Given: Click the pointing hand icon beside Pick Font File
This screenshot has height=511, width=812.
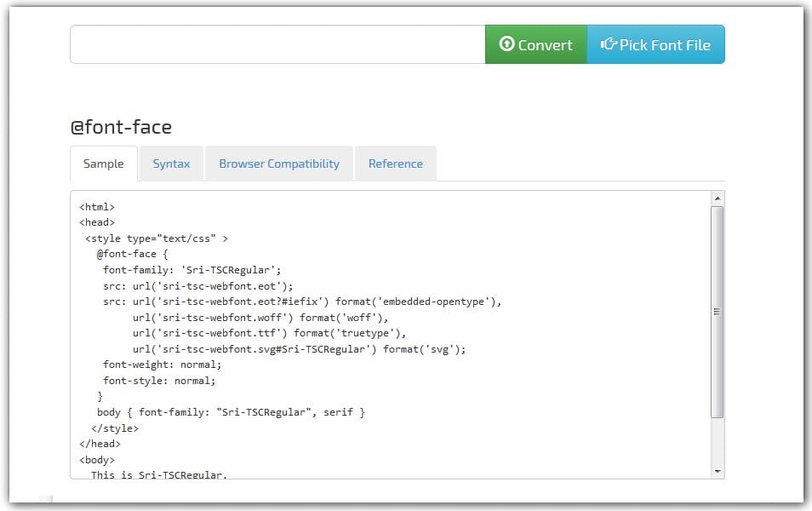Looking at the screenshot, I should [x=609, y=44].
